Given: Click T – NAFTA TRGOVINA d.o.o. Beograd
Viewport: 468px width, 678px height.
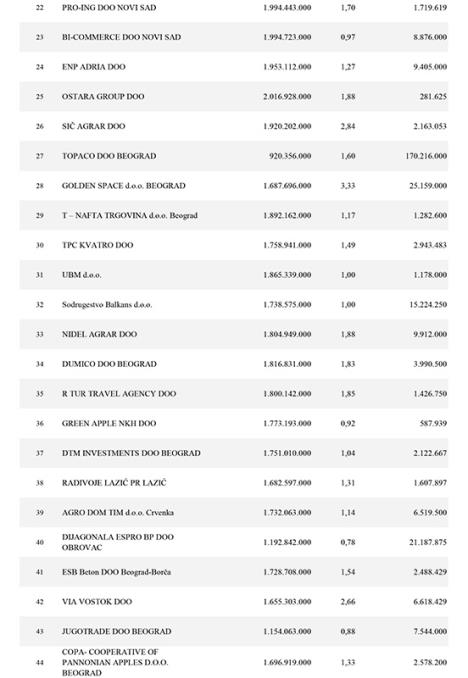Looking at the screenshot, I should (130, 215).
